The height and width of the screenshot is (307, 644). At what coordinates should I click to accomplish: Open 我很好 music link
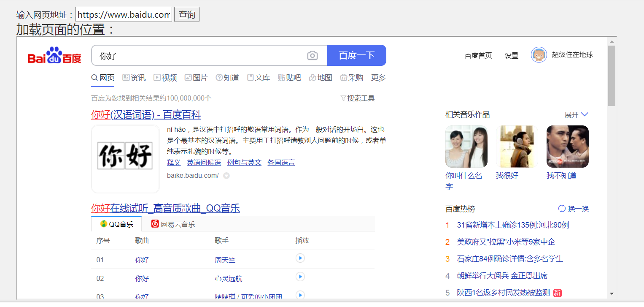point(507,176)
